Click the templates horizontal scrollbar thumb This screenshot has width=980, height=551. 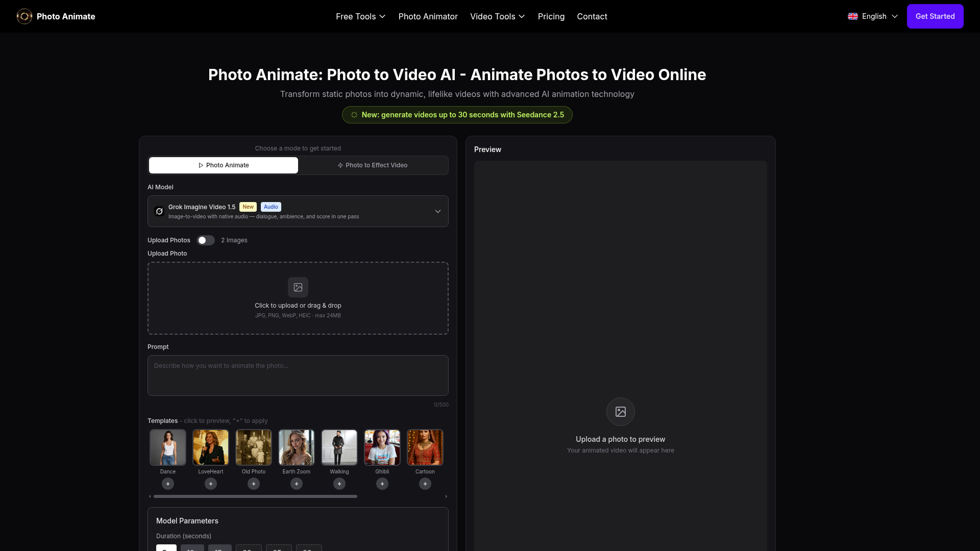(x=255, y=496)
